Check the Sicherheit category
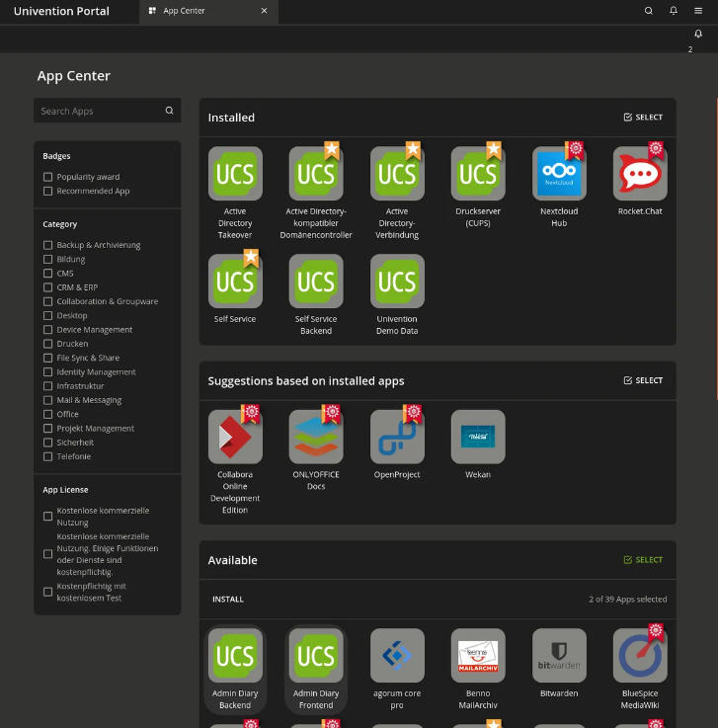Viewport: 718px width, 728px height. point(47,443)
